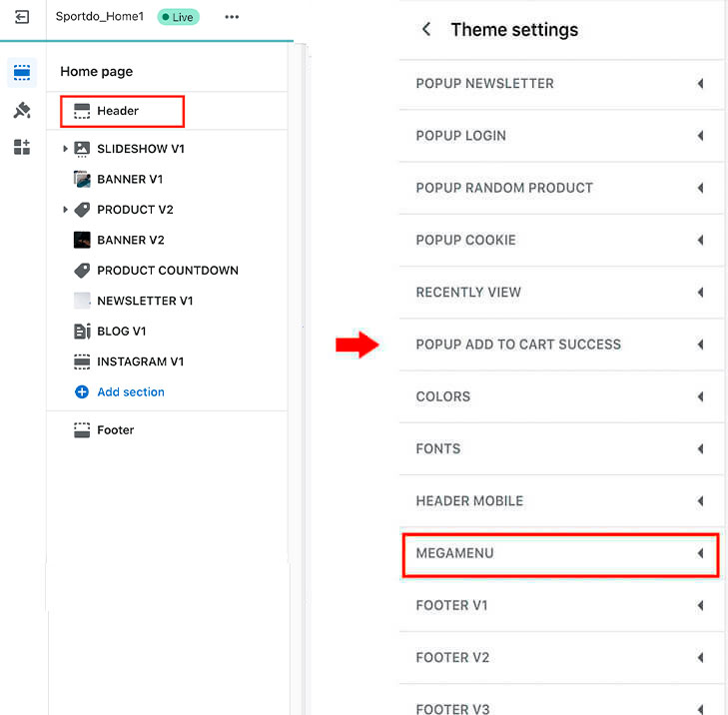The image size is (728, 715).
Task: Click the Add section link
Action: pos(131,391)
